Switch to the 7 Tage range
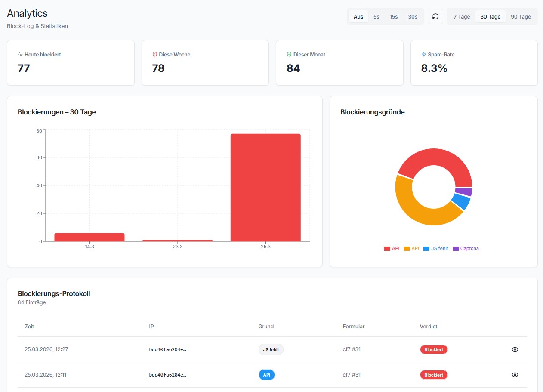 tap(462, 17)
